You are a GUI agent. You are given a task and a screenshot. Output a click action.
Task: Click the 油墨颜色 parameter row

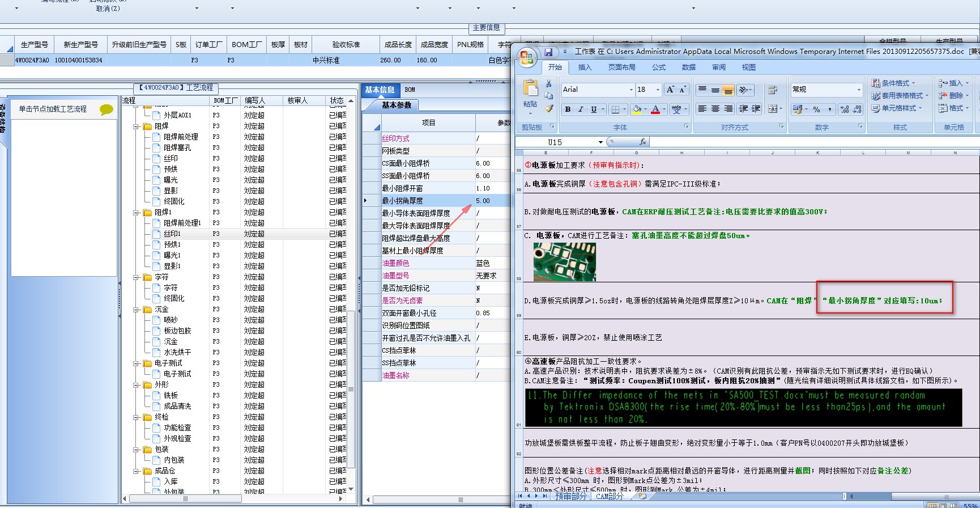tap(436, 263)
